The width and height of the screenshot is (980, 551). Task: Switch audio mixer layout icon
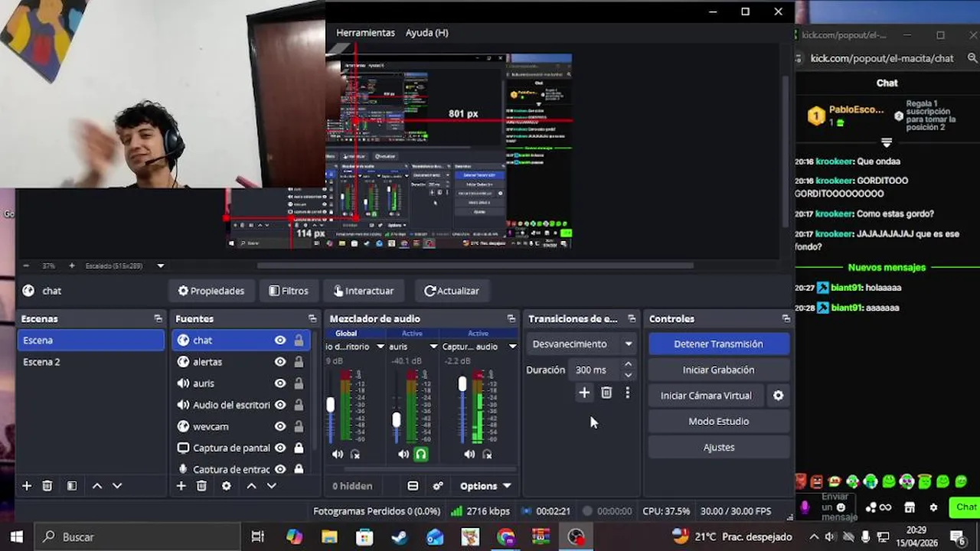coord(413,486)
